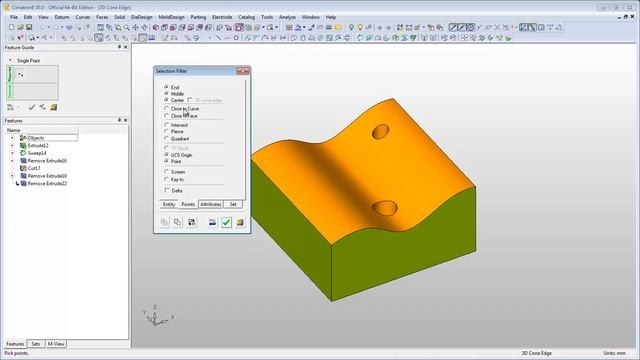Select the Remove Extrude22 feature
Image resolution: width=640 pixels, height=360 pixels.
pyautogui.click(x=47, y=184)
